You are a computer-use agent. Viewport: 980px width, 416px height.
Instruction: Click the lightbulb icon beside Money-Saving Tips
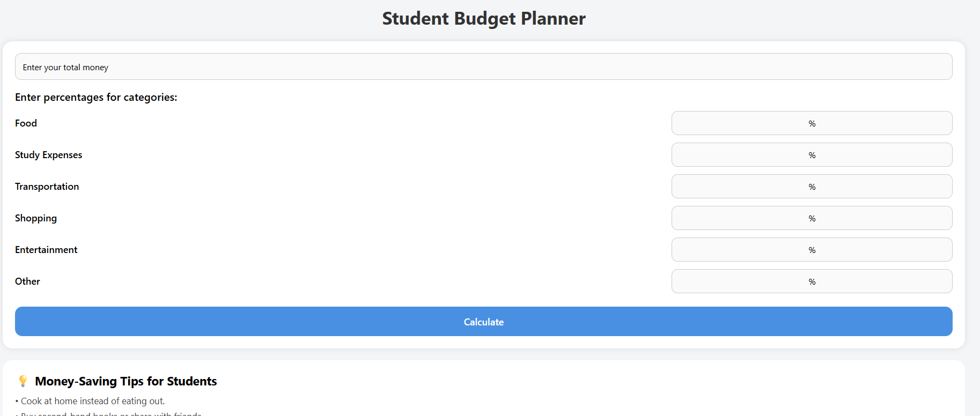[x=23, y=381]
